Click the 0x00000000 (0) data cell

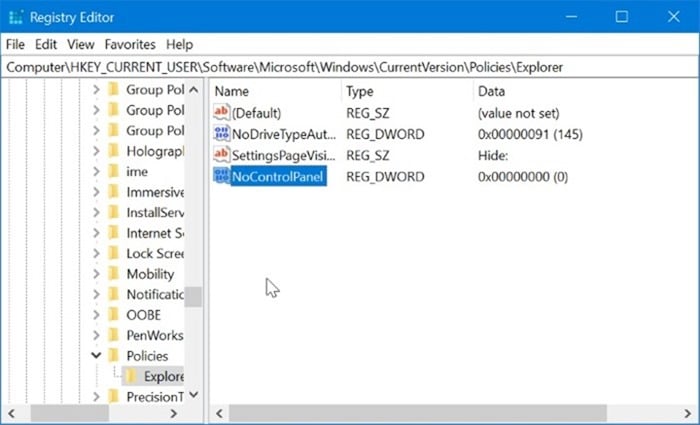[x=523, y=177]
